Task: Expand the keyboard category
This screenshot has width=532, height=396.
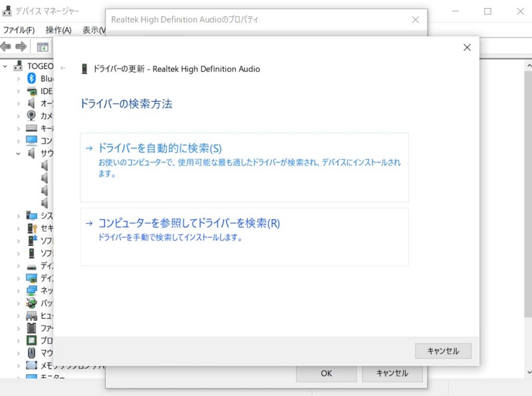Action: coord(19,128)
